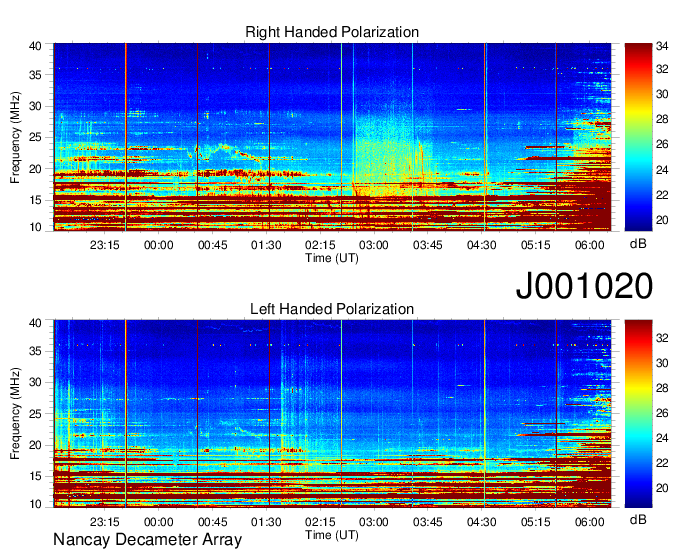The width and height of the screenshot is (680, 552).
Task: Click 01:30 time tick on bottom plot
Action: click(266, 522)
